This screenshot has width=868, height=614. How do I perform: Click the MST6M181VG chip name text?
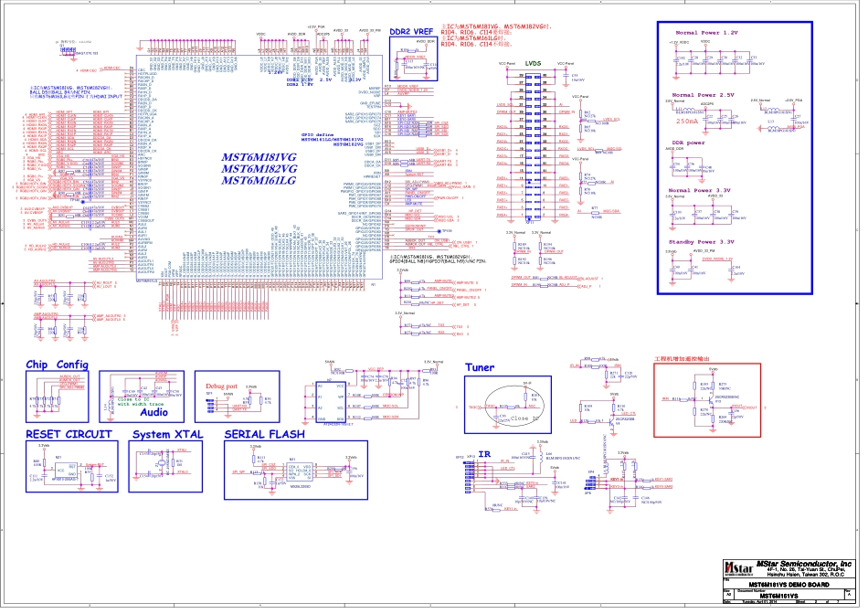(x=259, y=157)
